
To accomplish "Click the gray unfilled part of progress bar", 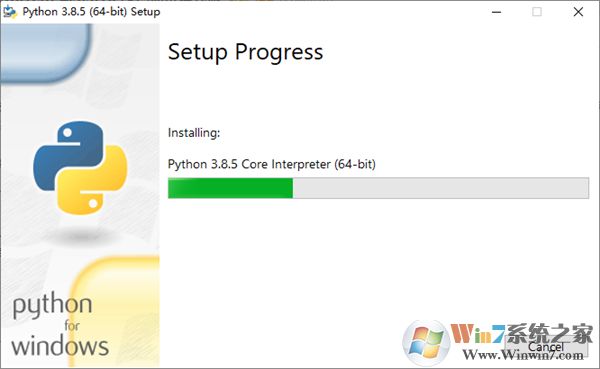I will pos(440,188).
